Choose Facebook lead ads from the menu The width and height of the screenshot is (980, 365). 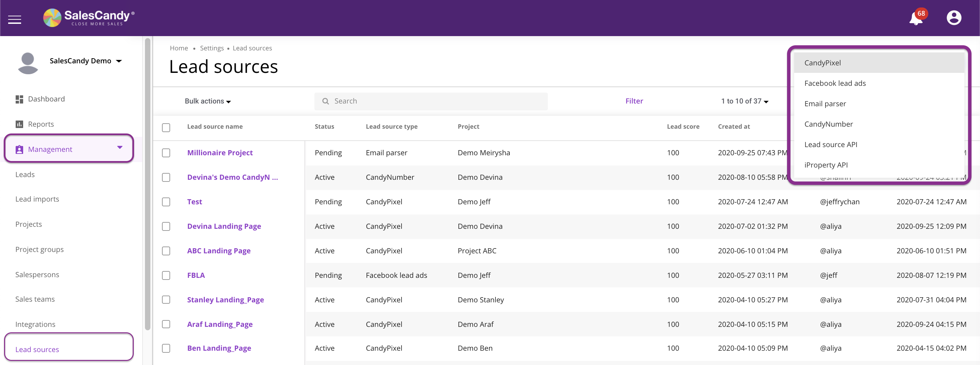(x=835, y=83)
